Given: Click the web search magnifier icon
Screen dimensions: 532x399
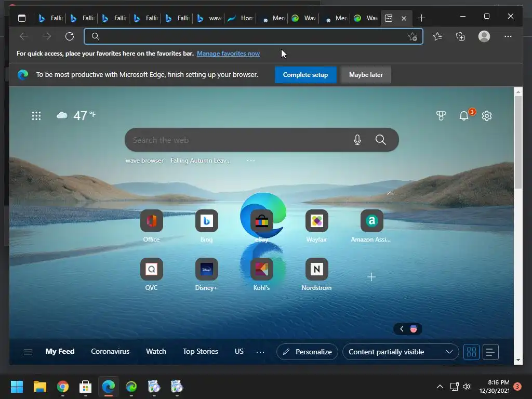Looking at the screenshot, I should (x=381, y=140).
